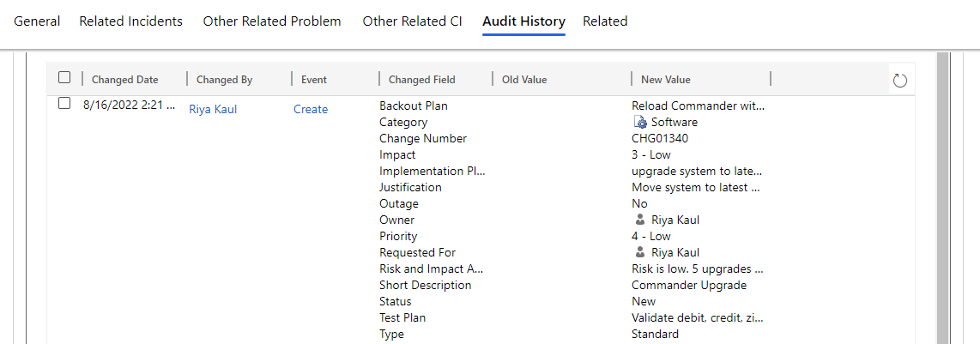Click the Old Value column header
Viewport: 980px width, 344px height.
(524, 79)
